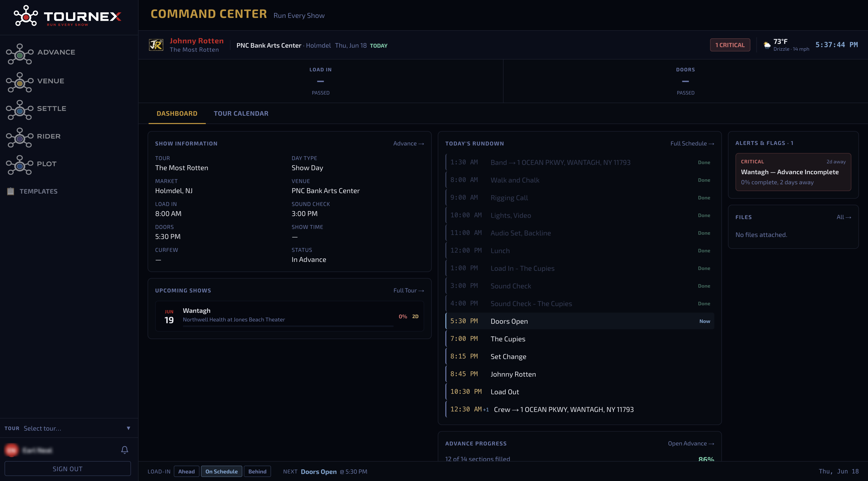Select the Crew travel 12:30 AM row
Image resolution: width=868 pixels, height=481 pixels.
[x=580, y=409]
